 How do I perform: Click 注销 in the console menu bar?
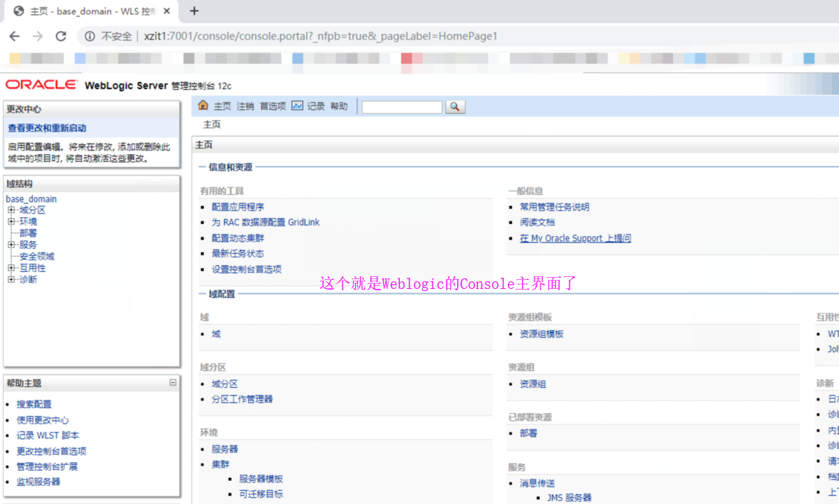point(245,106)
